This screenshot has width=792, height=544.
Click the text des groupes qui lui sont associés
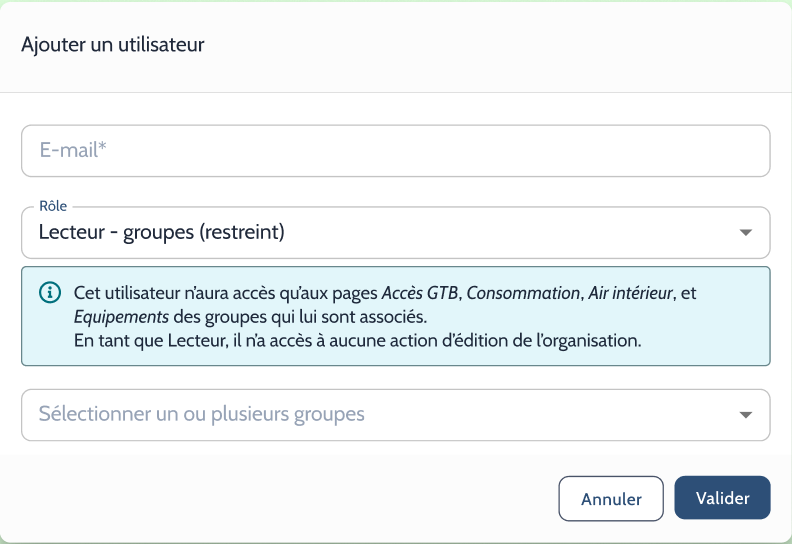tap(300, 317)
